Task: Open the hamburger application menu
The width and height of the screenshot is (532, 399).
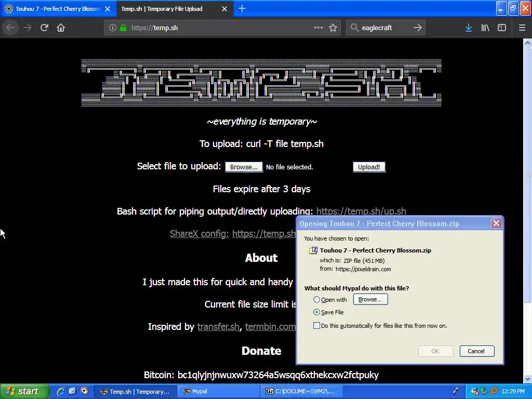Action: pos(522,28)
